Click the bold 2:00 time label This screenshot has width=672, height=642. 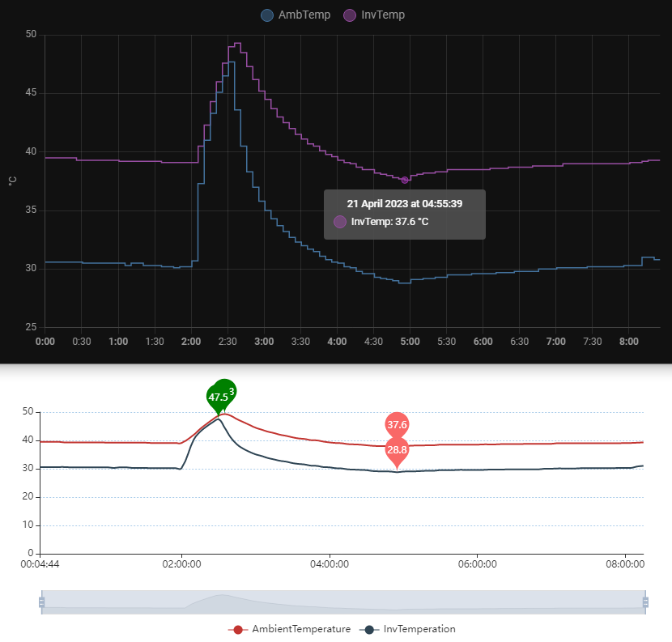[191, 342]
